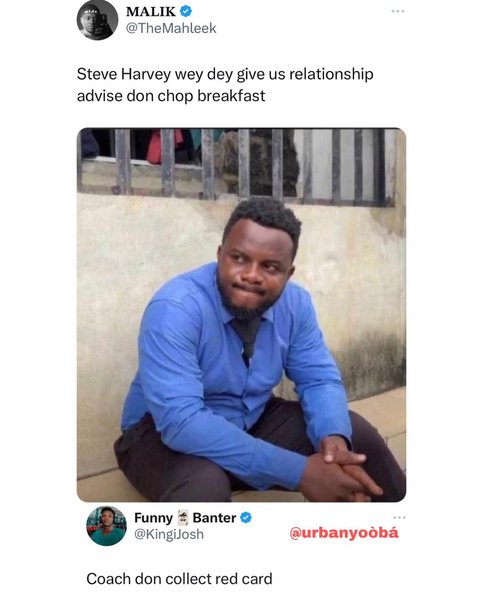Image resolution: width=482 pixels, height=600 pixels.
Task: Click the verified badge beside MALIK
Action: point(186,11)
